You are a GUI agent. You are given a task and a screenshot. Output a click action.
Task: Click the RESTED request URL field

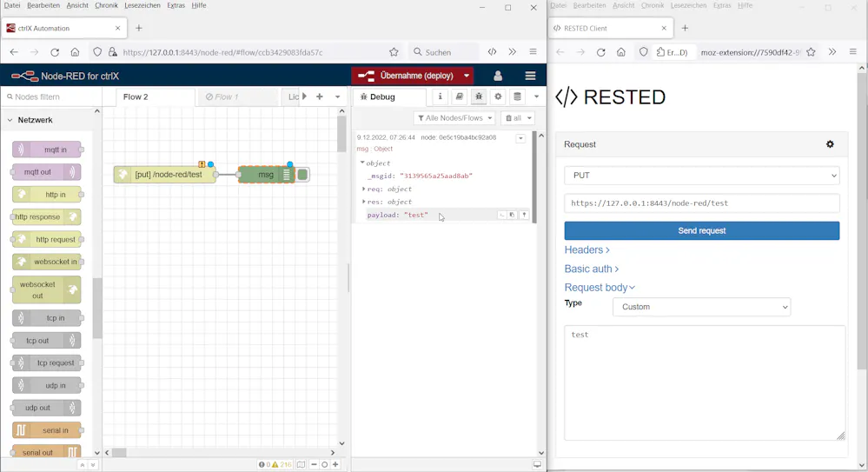point(702,203)
